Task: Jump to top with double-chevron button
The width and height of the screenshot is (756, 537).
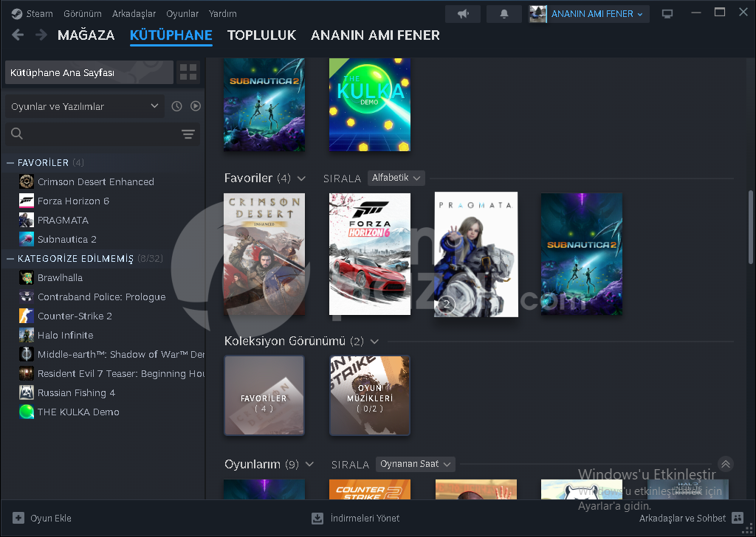Action: [x=726, y=464]
